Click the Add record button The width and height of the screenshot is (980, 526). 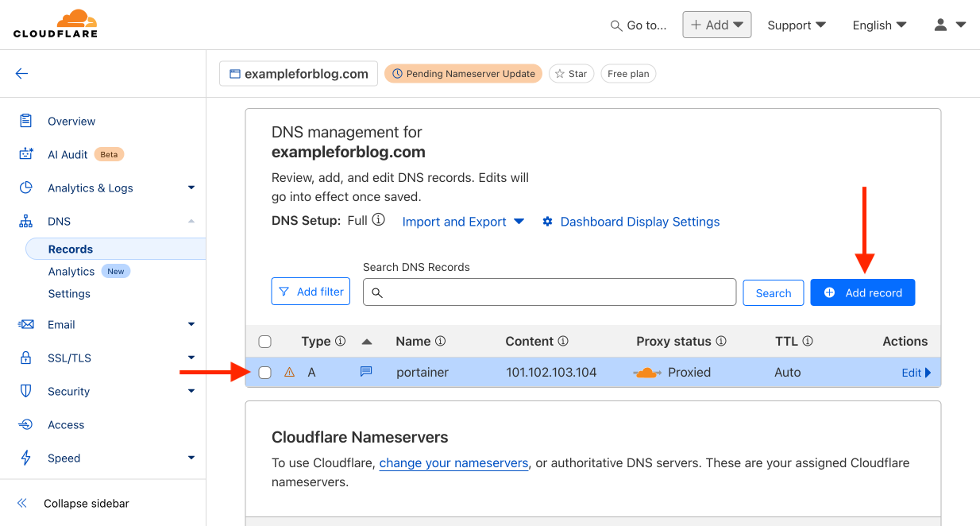[862, 292]
